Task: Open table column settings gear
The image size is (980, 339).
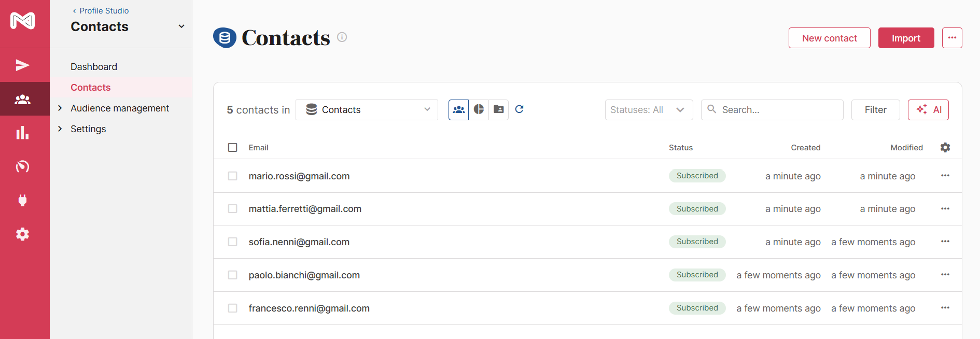Action: pyautogui.click(x=945, y=147)
